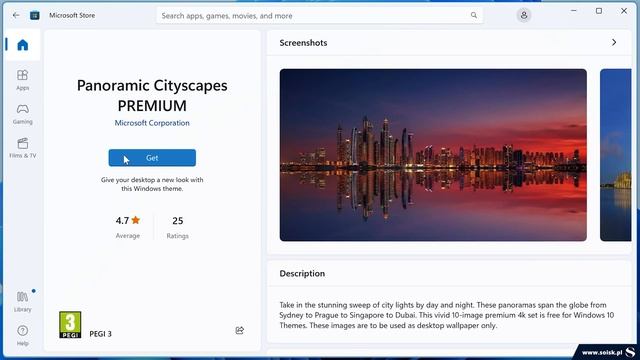640x360 pixels.
Task: Click the Microsoft Store logo icon
Action: point(35,16)
